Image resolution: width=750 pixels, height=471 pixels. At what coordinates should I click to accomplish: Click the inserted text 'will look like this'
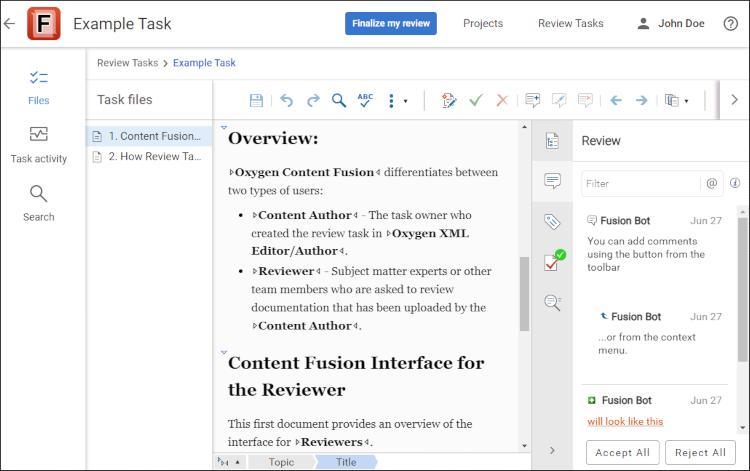625,421
